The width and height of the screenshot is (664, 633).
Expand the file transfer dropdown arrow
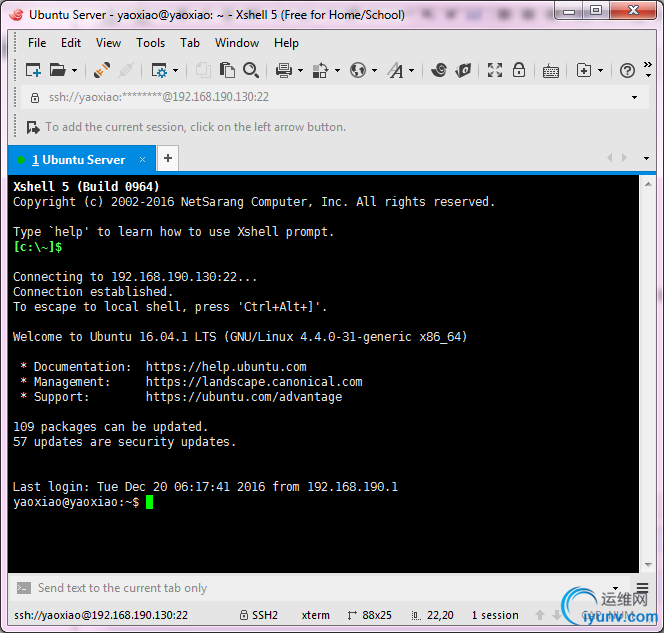click(337, 70)
